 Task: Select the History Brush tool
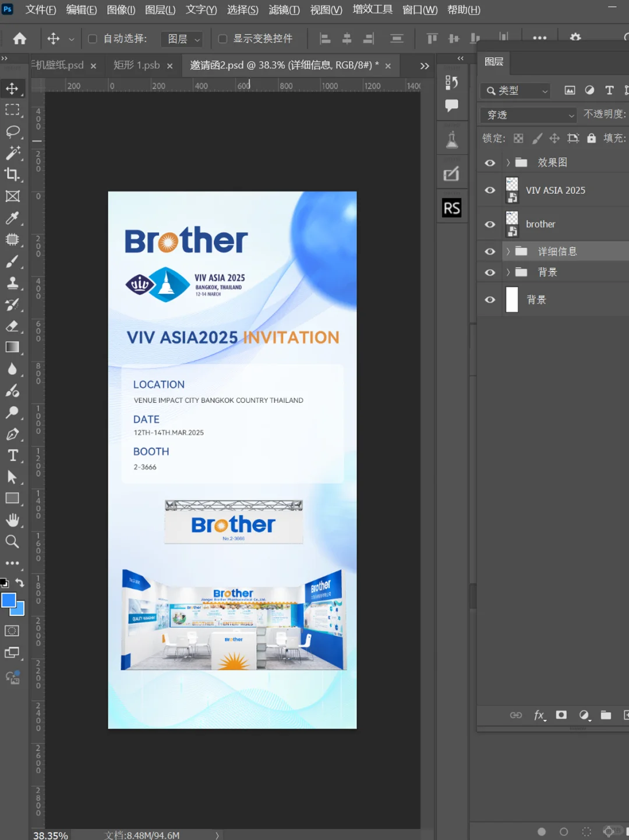click(x=12, y=304)
